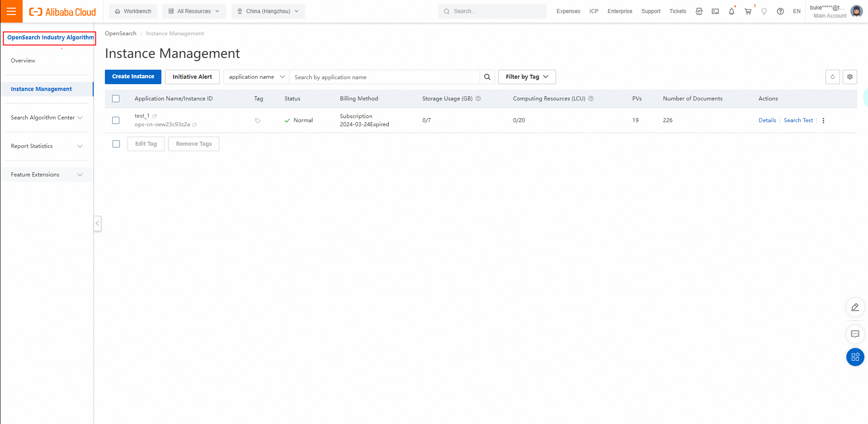
Task: Open the floating chat support icon
Action: (x=855, y=334)
